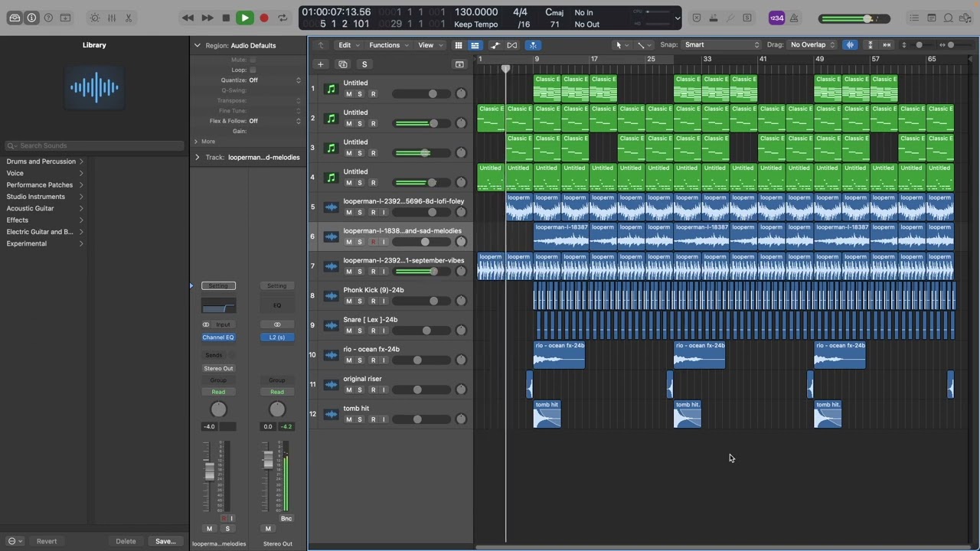Collapse the Region Audio Defaults disclosure
Screen dimensions: 980x551
pos(197,45)
